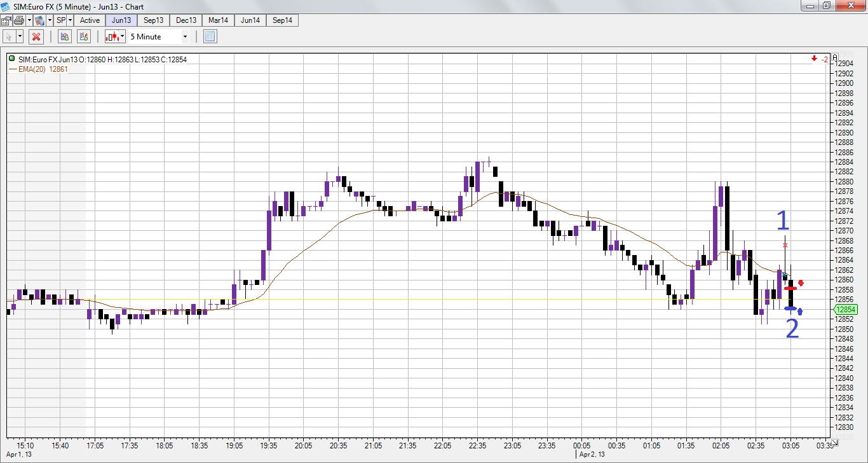868x463 pixels.
Task: Expand the pointer tool dropdown arrow
Action: pos(20,37)
